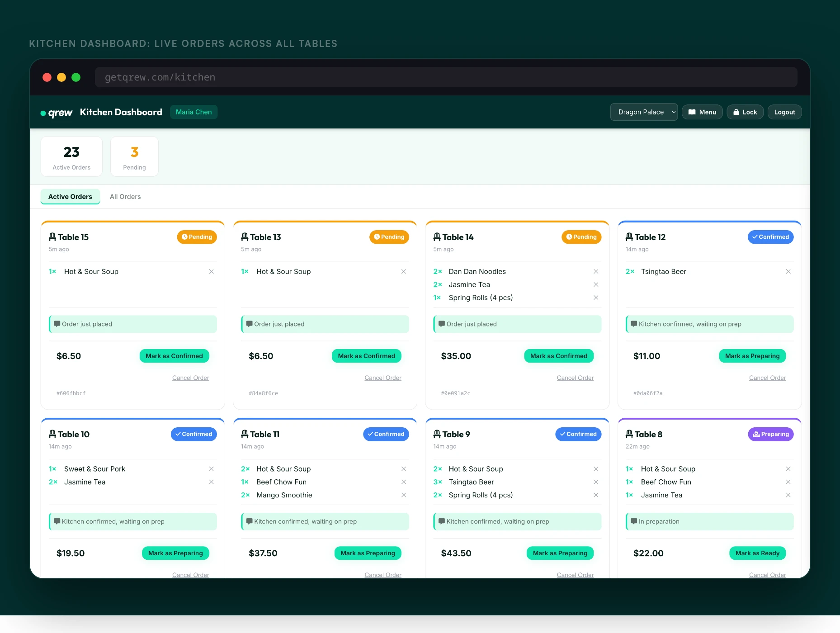The image size is (840, 633).
Task: Open the Menu button in header
Action: [702, 112]
